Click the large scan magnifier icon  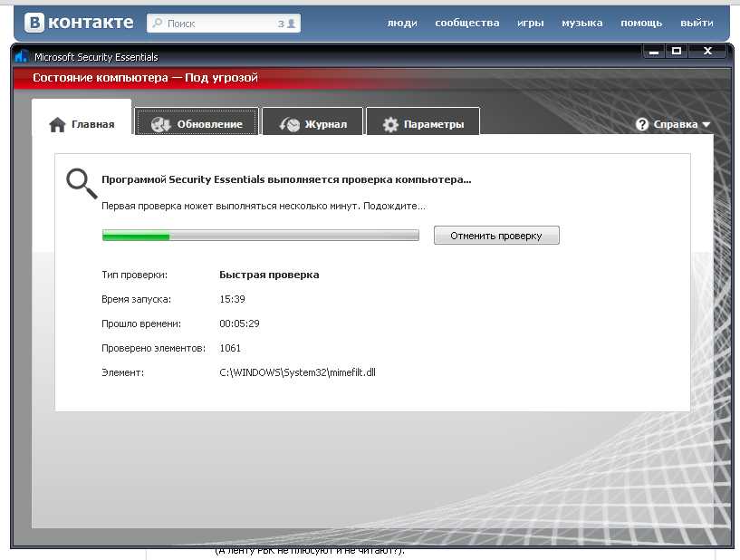pyautogui.click(x=82, y=183)
